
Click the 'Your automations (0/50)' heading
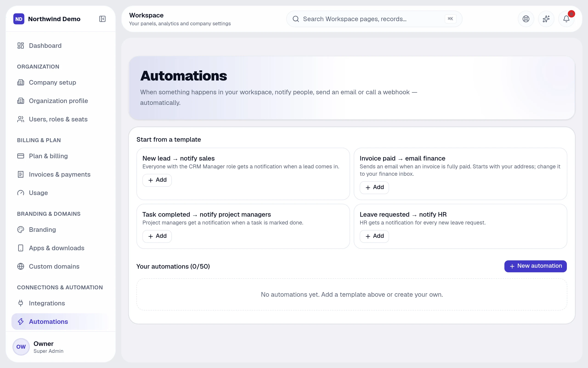pos(173,266)
